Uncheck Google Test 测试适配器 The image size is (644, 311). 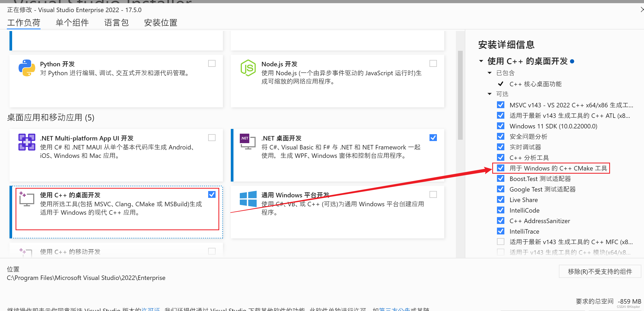(501, 189)
